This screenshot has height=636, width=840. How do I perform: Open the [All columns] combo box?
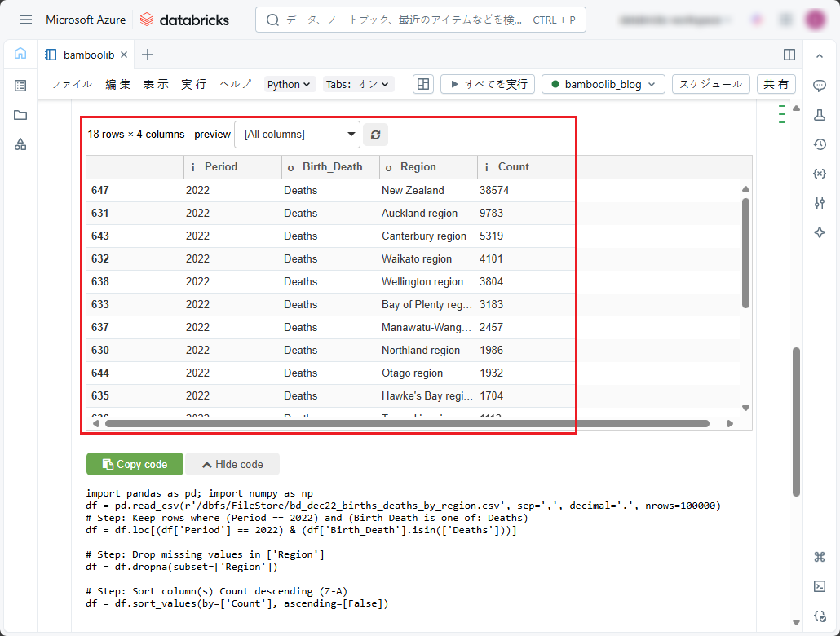click(x=297, y=135)
